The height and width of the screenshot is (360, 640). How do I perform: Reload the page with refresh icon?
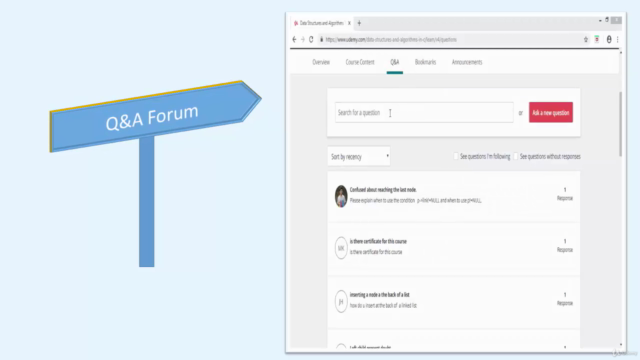(x=311, y=40)
